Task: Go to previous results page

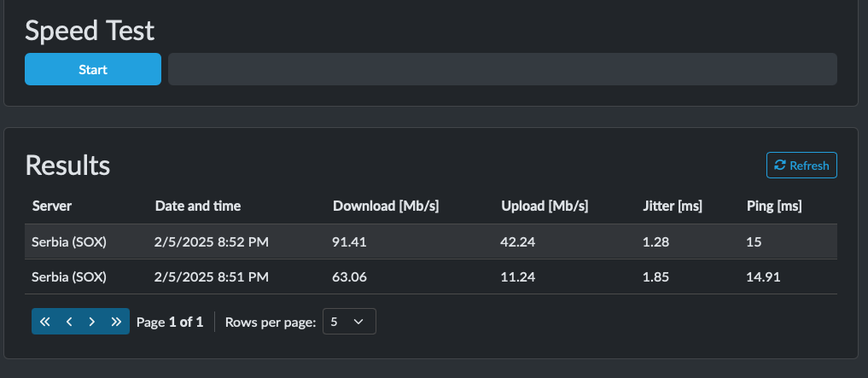Action: [x=69, y=322]
